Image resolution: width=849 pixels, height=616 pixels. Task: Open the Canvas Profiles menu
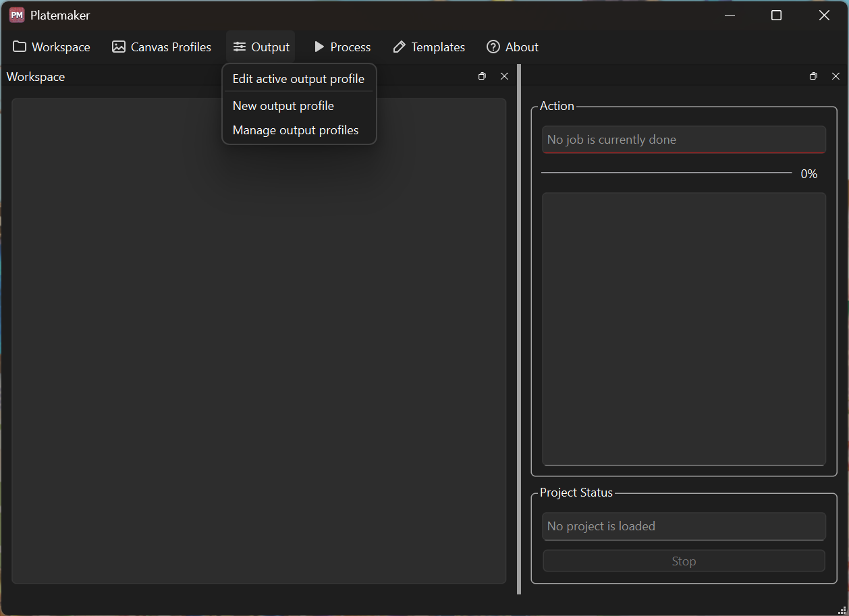point(162,47)
